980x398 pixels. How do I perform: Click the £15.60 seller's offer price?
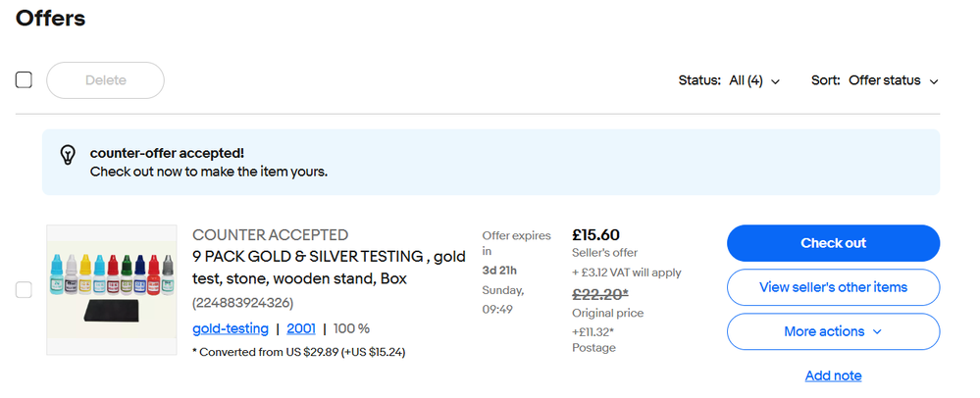(595, 235)
